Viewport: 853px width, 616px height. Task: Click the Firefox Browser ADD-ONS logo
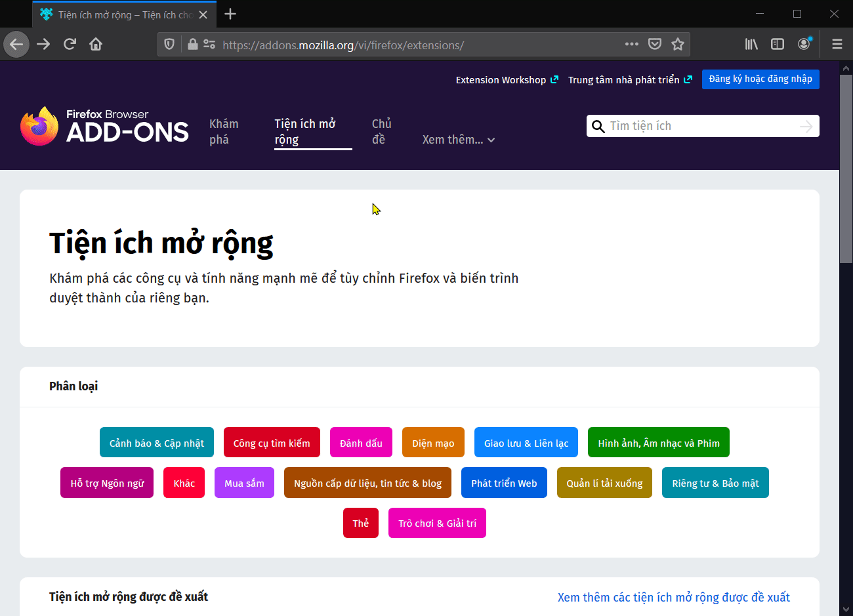point(105,126)
